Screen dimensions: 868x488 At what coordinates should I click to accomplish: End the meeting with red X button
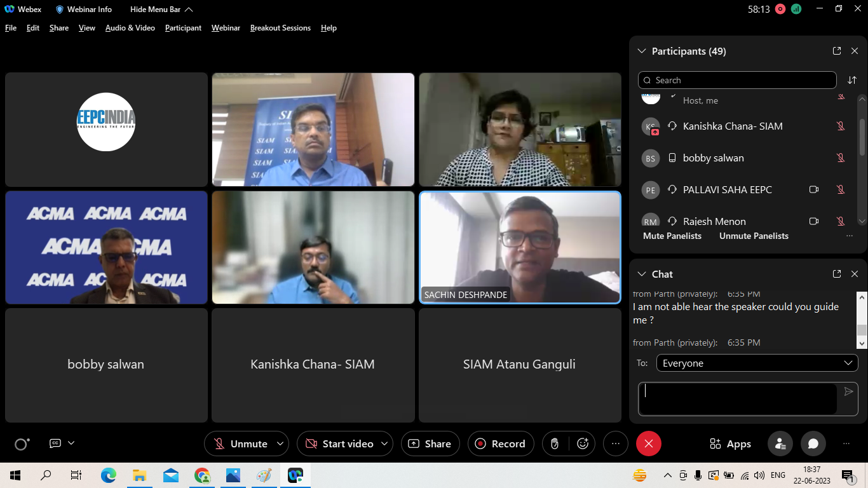(x=648, y=444)
